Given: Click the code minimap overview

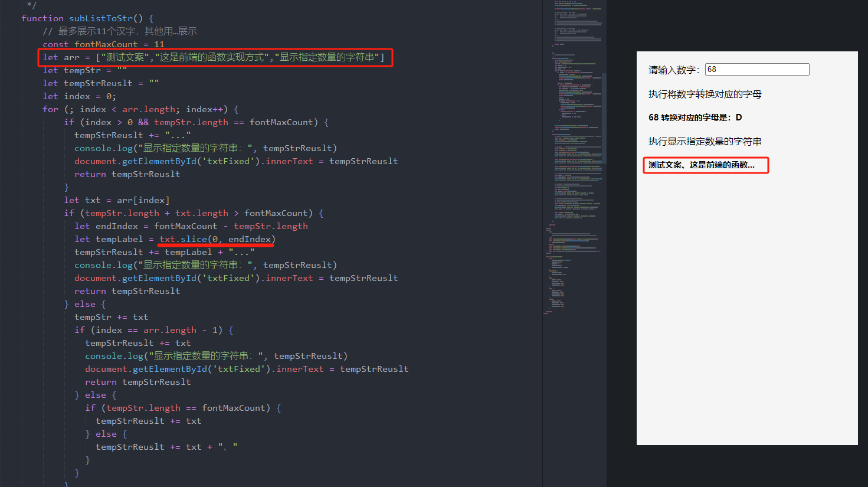Looking at the screenshot, I should coord(575,158).
